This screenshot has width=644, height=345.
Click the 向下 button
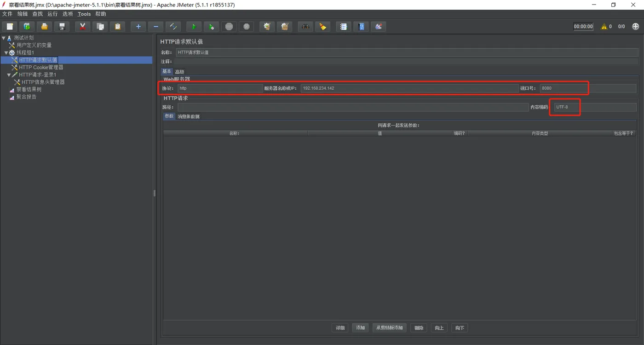coord(460,328)
